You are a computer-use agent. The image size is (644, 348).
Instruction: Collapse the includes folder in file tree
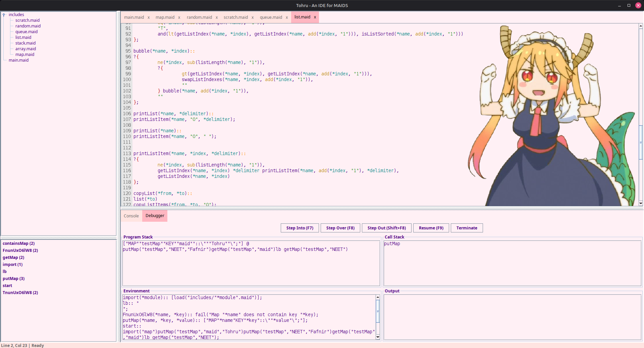pos(4,15)
